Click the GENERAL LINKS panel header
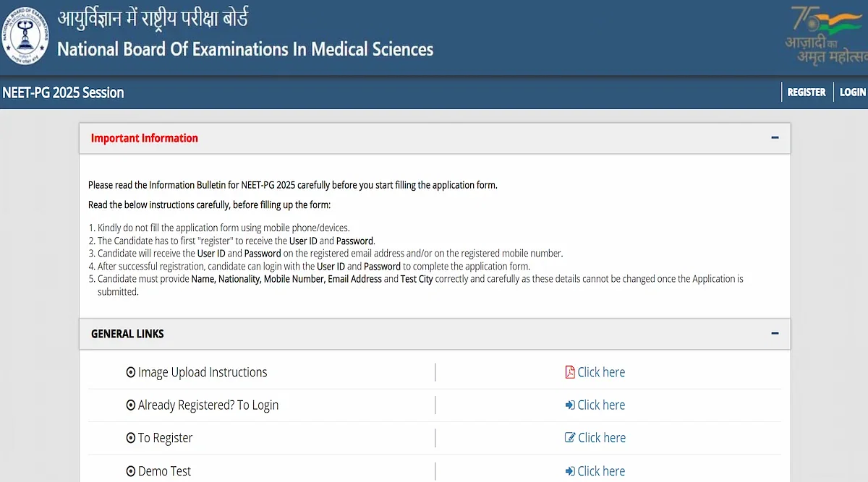 tap(435, 334)
